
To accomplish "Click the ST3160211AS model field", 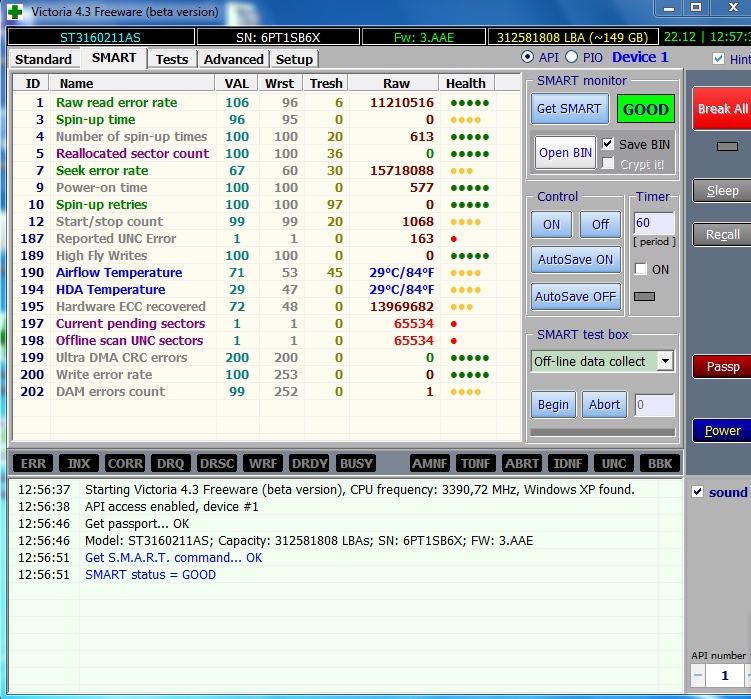I will [x=101, y=37].
